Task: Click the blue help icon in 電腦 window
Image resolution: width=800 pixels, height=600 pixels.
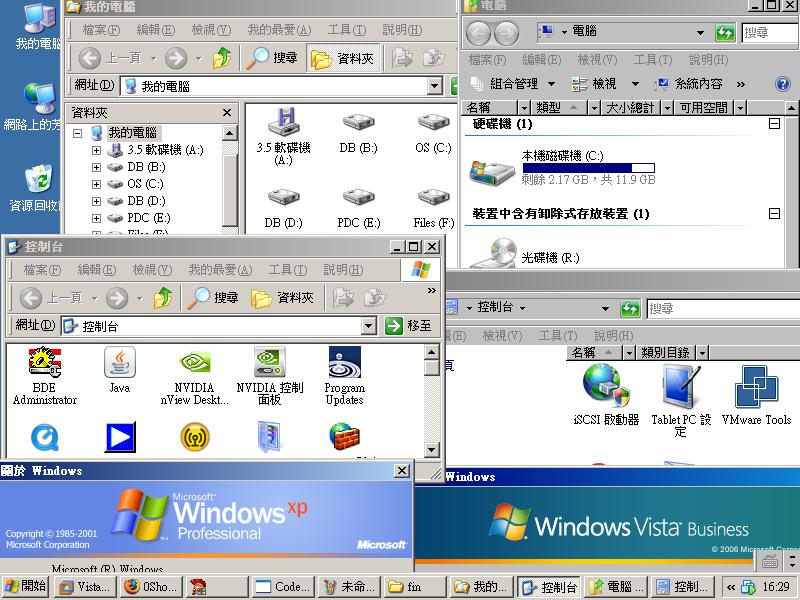Action: (783, 84)
